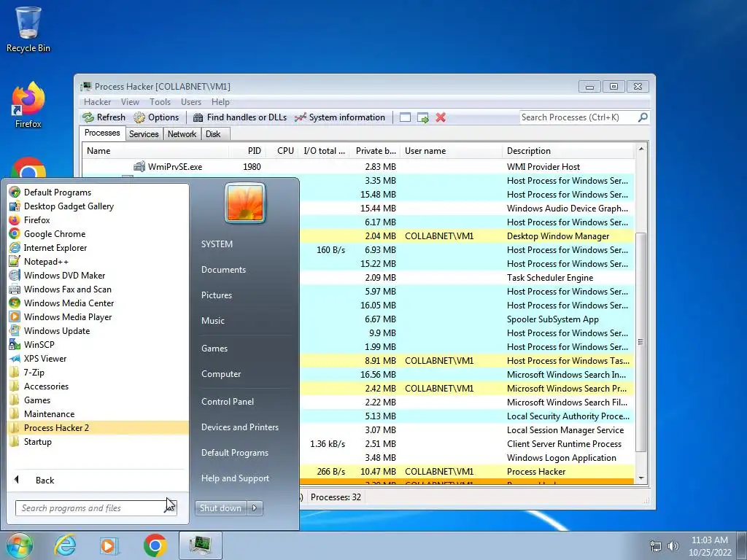Click search magnifier icon in Process Hacker
Screen dimensions: 747x560
[643, 117]
